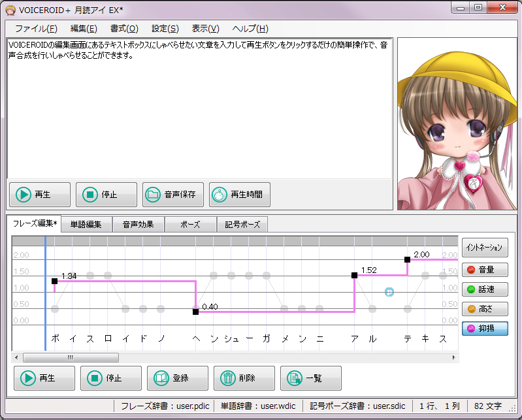Image resolution: width=522 pixels, height=420 pixels.
Task: Switch to the 音声効果 tab
Action: (x=138, y=225)
